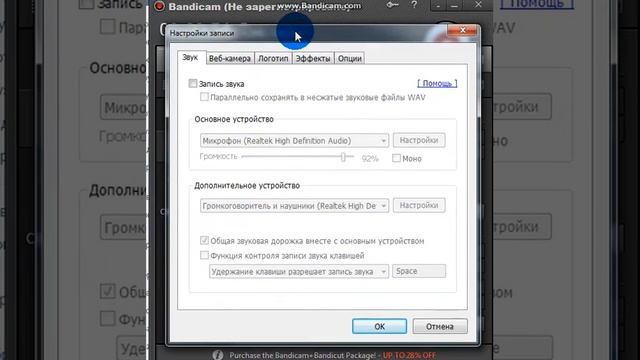The height and width of the screenshot is (360, 640).
Task: Click the Purchase Bandicam+Bandicut Package banner
Action: pyautogui.click(x=332, y=355)
